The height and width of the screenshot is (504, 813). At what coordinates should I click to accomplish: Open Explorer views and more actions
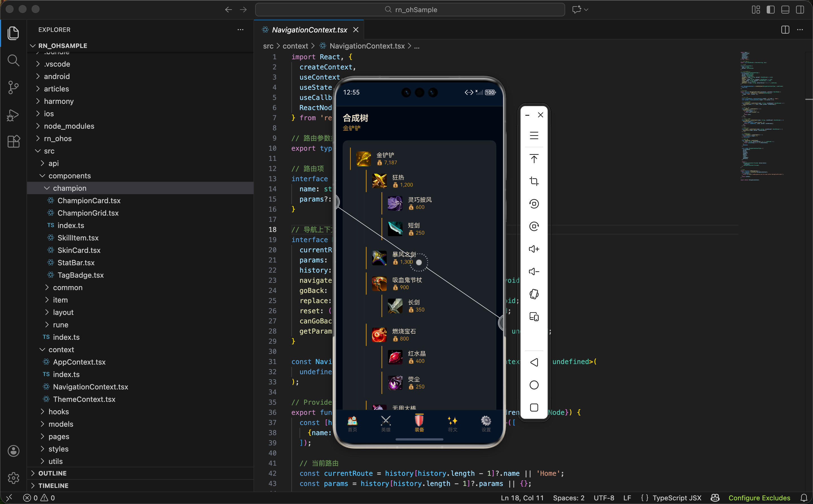tap(241, 30)
